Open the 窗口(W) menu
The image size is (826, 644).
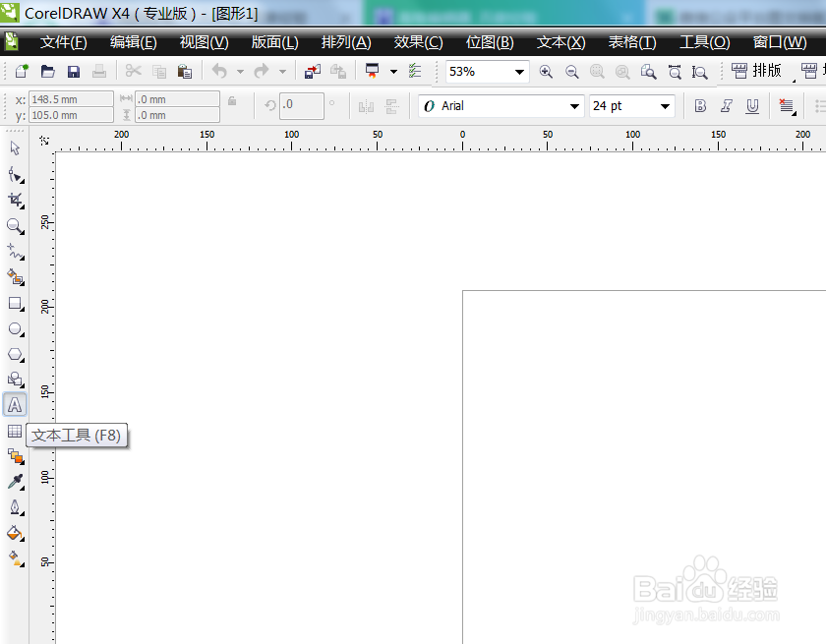click(780, 42)
